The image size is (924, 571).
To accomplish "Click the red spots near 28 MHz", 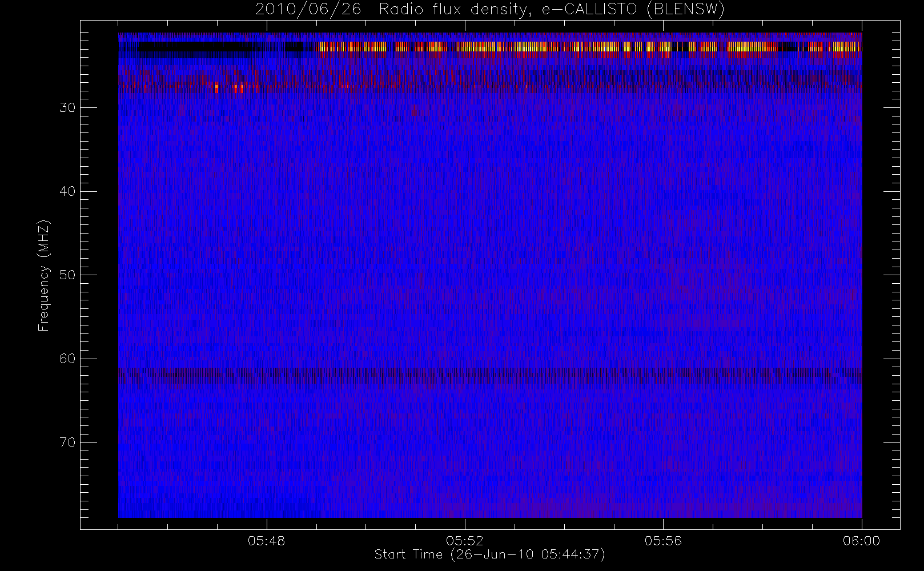I will 230,88.
